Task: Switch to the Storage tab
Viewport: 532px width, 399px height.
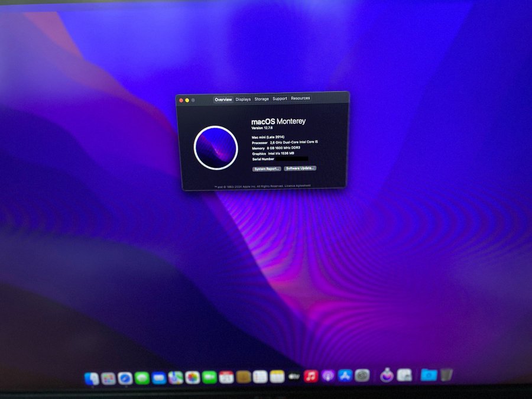Action: [261, 99]
